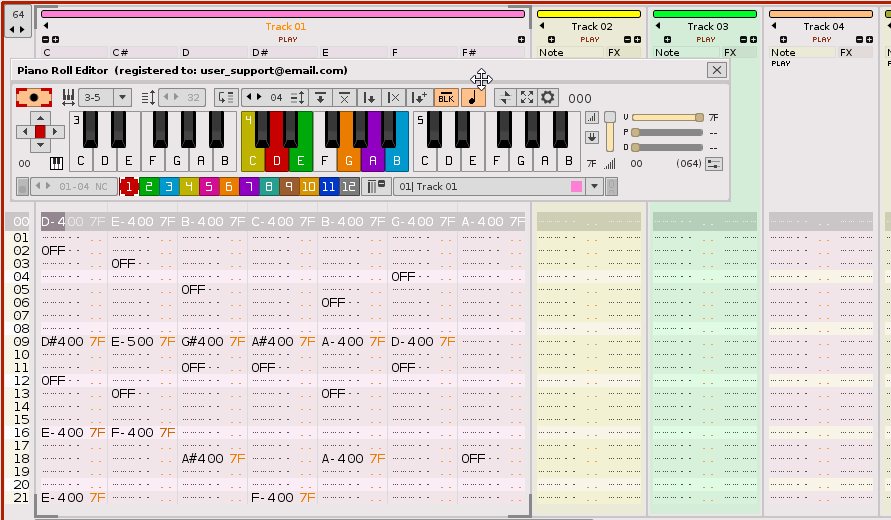Click the record button in Piano Roll Editor

click(34, 97)
